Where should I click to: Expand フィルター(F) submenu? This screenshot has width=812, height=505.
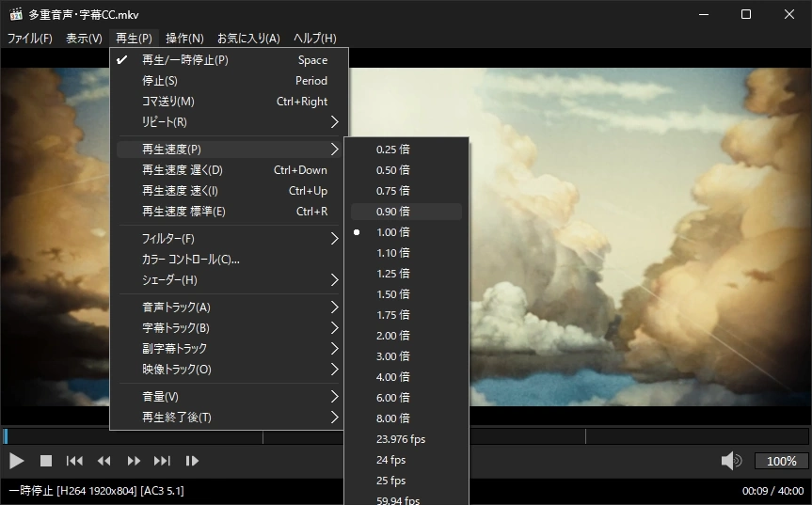(x=228, y=239)
